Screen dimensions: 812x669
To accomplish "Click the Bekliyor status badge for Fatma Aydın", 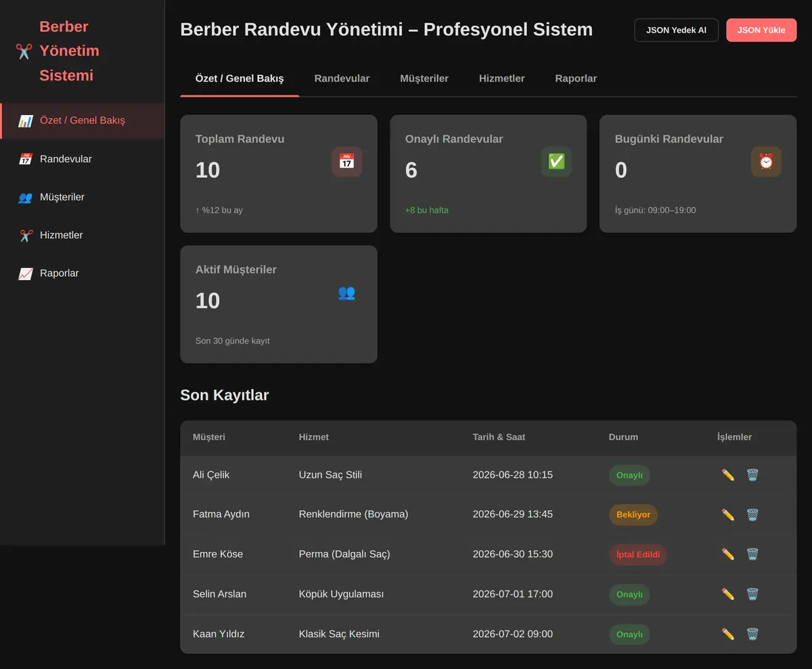I will tap(633, 515).
